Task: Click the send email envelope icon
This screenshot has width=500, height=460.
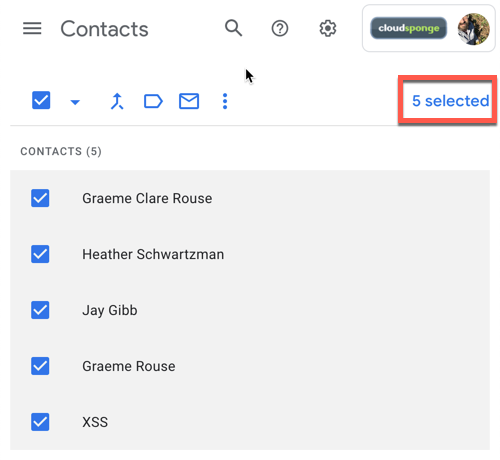Action: [189, 101]
